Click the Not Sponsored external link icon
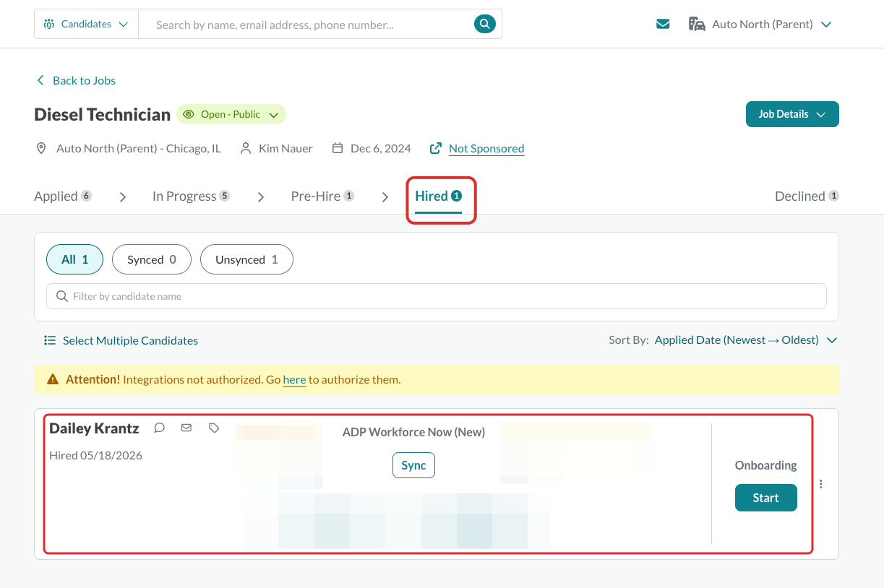The height and width of the screenshot is (588, 884). (x=436, y=148)
